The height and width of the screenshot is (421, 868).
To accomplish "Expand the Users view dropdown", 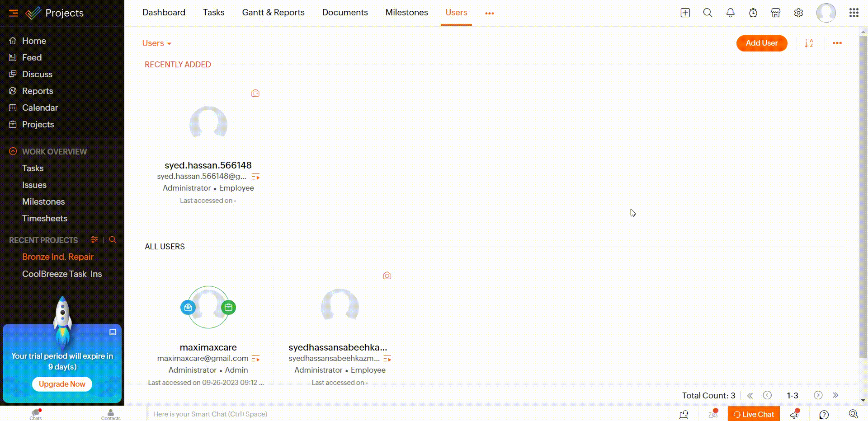I will point(156,43).
